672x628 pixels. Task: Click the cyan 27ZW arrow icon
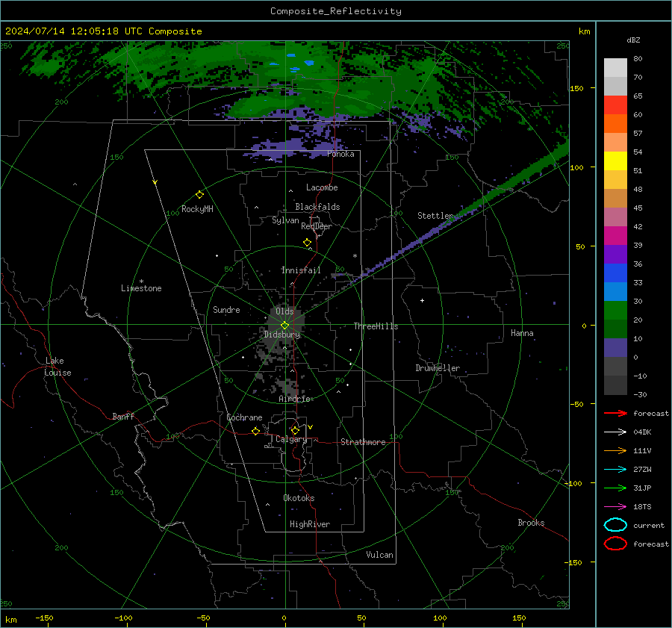click(x=615, y=470)
